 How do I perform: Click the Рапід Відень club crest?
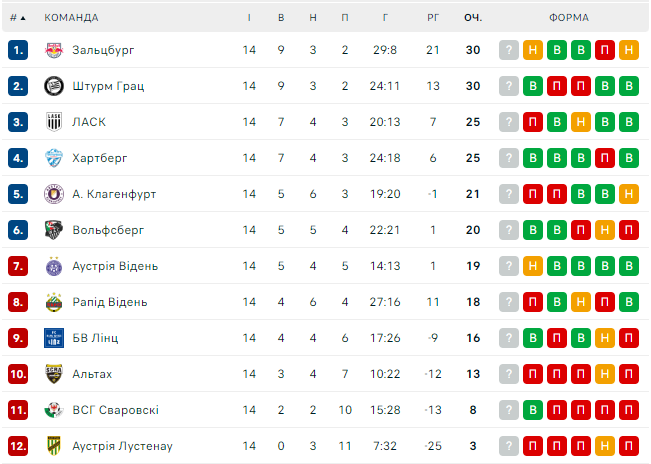tap(54, 302)
